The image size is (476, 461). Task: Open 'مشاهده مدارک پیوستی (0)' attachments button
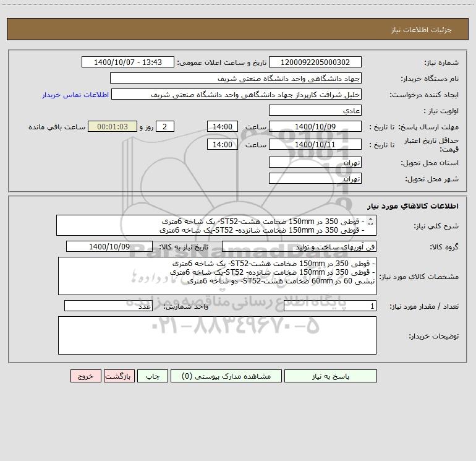226,376
